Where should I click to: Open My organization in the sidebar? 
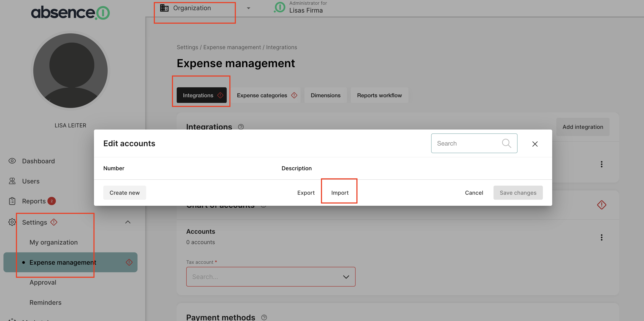pyautogui.click(x=53, y=242)
